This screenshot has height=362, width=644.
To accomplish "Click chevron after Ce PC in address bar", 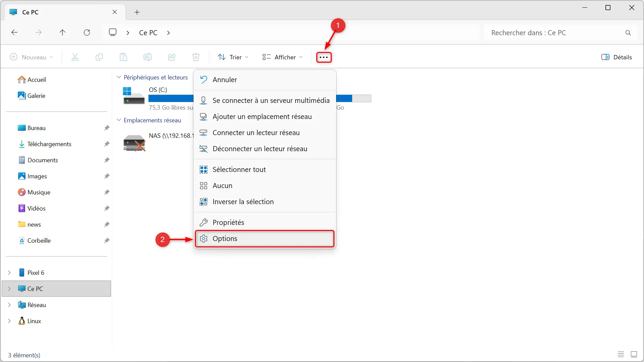I will click(168, 33).
